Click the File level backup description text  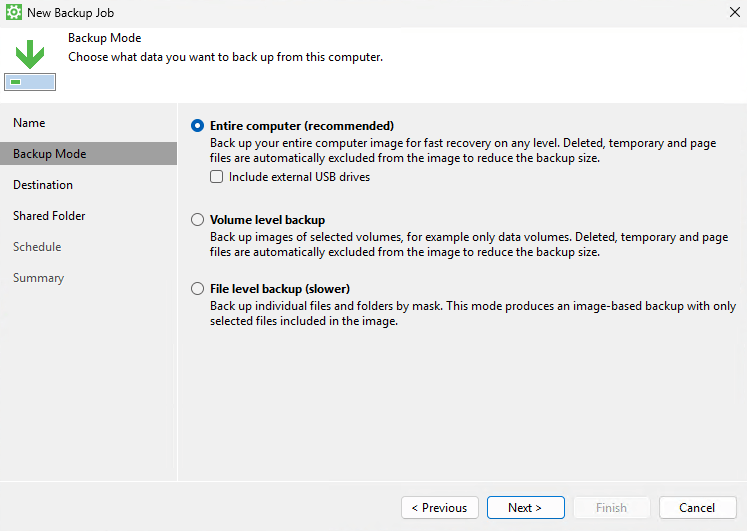click(458, 312)
